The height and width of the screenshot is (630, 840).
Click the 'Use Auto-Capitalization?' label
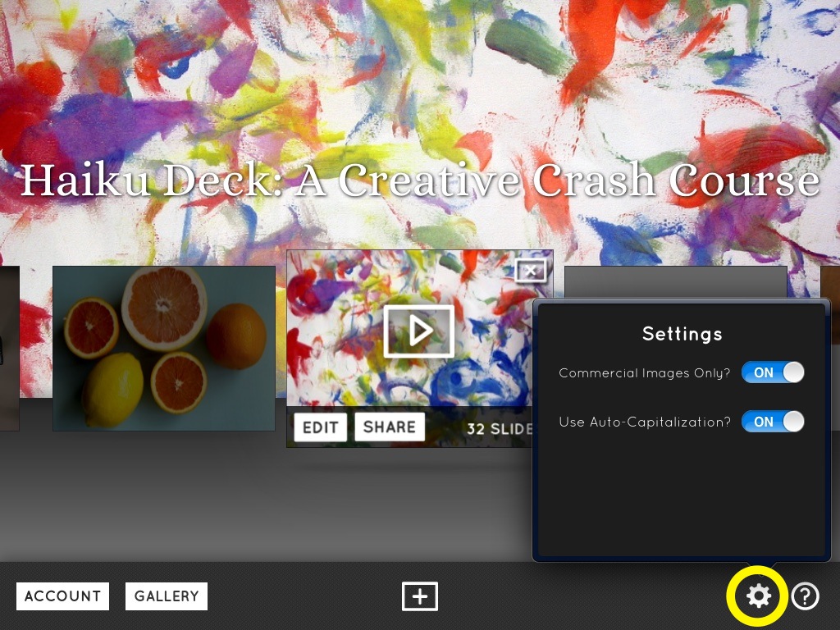(645, 422)
